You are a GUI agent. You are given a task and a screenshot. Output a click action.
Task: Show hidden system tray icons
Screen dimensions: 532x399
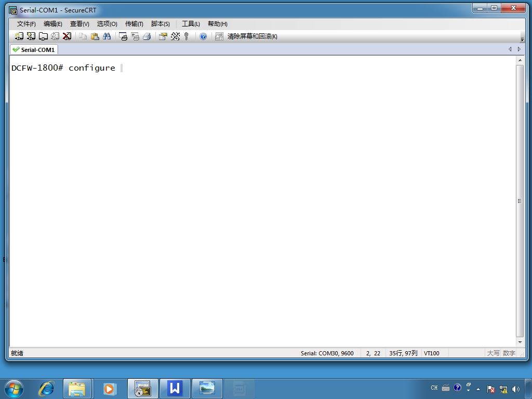coord(478,389)
